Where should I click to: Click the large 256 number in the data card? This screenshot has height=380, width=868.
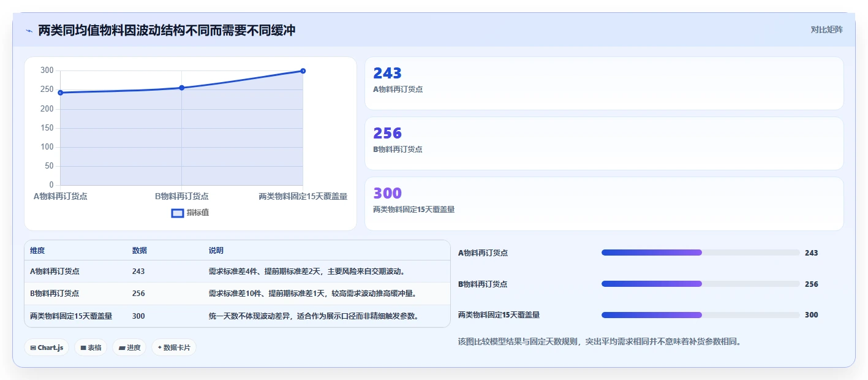pyautogui.click(x=387, y=134)
